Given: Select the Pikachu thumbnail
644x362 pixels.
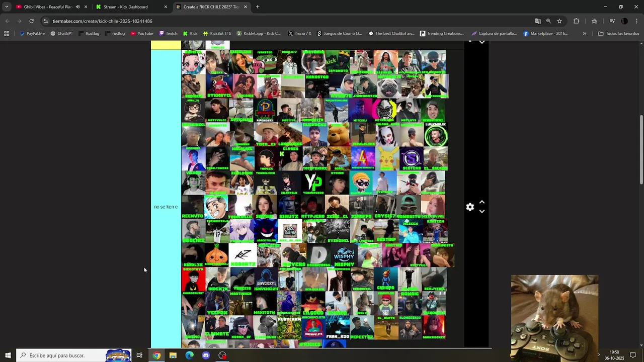Looking at the screenshot, I should [387, 158].
